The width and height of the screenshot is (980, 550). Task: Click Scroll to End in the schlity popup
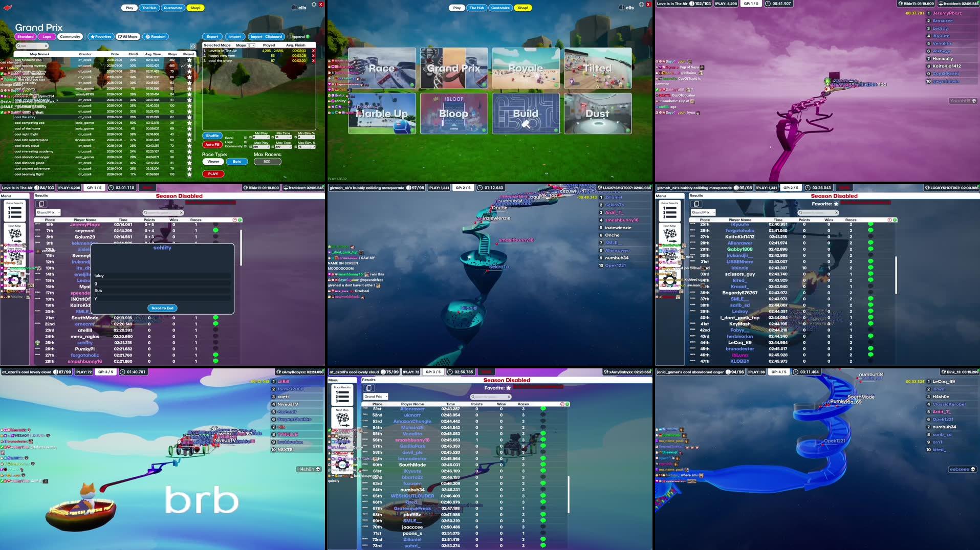pos(162,307)
